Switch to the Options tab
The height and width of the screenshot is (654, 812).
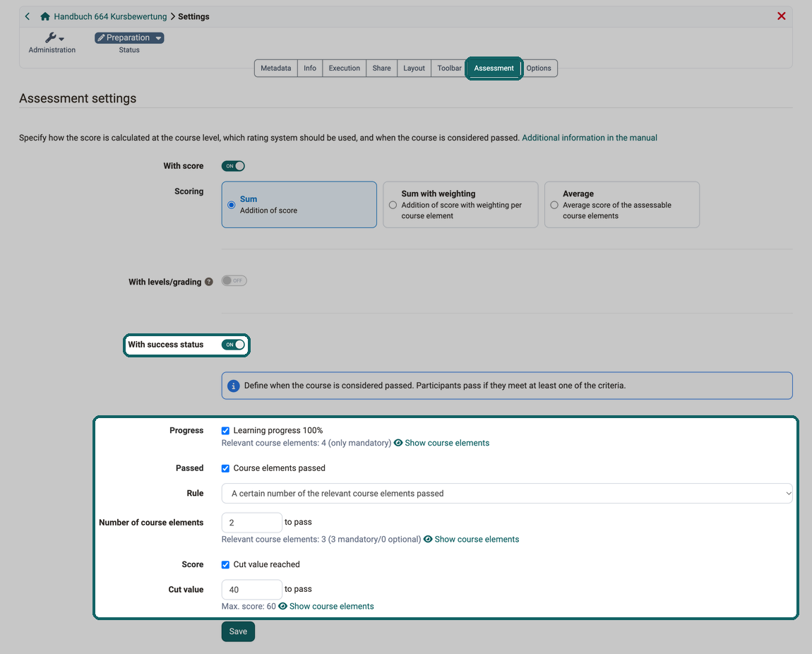tap(539, 69)
